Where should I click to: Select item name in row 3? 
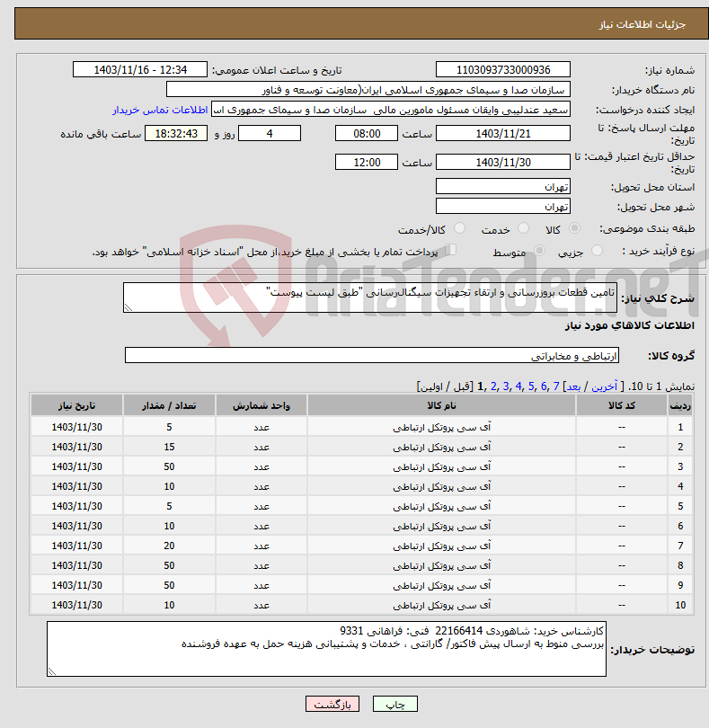click(x=441, y=466)
